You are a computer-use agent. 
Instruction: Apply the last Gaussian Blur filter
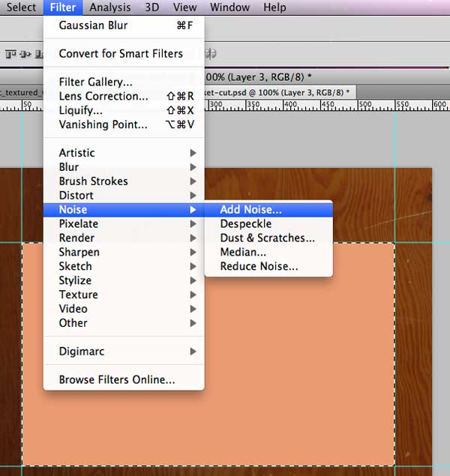[93, 25]
